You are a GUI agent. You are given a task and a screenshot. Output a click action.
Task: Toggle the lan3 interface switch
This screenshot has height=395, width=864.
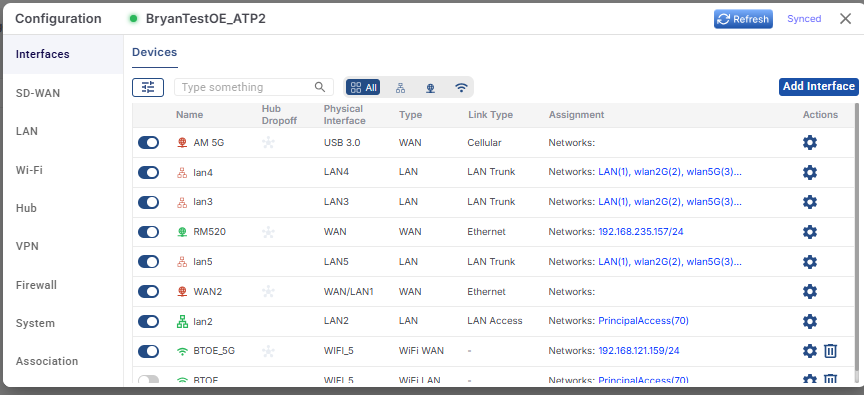coord(148,202)
